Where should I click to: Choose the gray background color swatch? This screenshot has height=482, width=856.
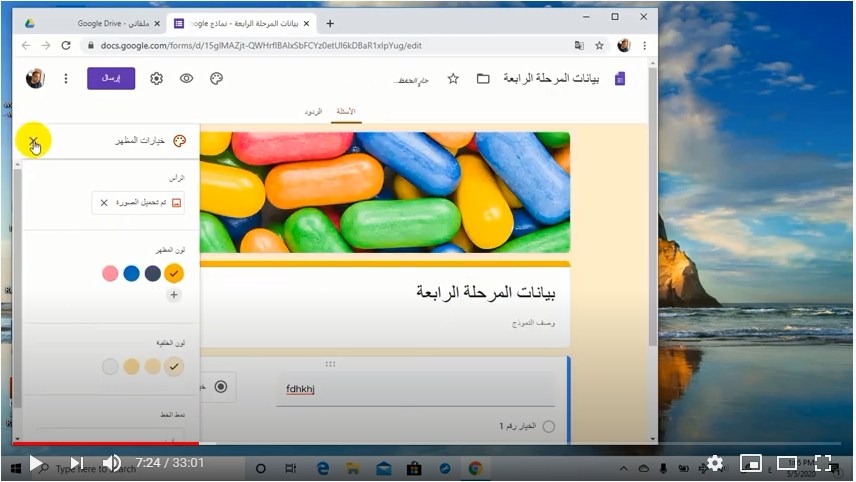[x=110, y=366]
